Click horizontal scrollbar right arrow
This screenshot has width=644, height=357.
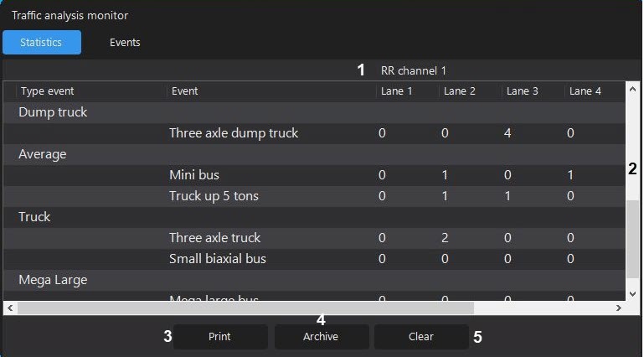[619, 308]
